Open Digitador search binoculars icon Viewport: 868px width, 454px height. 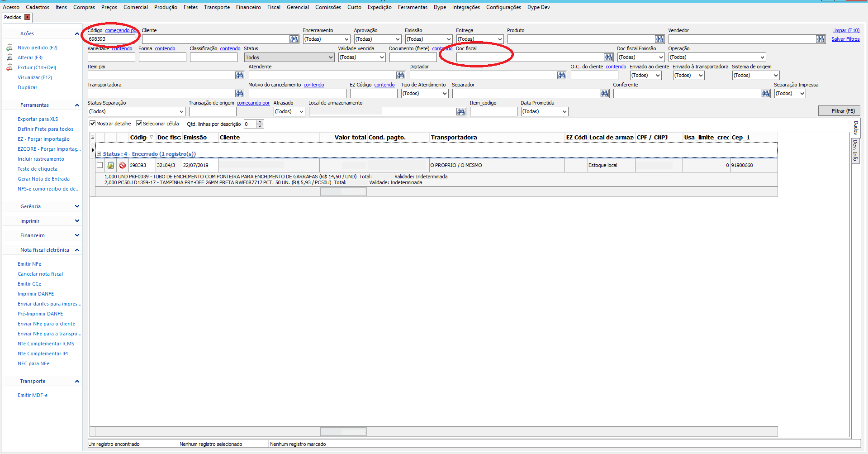click(x=562, y=76)
